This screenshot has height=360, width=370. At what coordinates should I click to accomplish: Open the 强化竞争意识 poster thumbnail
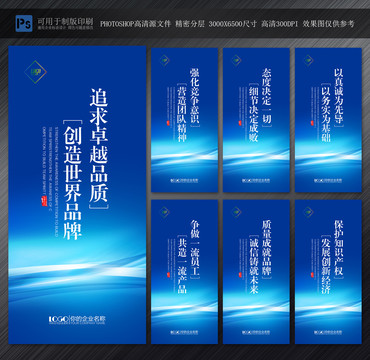click(x=184, y=120)
